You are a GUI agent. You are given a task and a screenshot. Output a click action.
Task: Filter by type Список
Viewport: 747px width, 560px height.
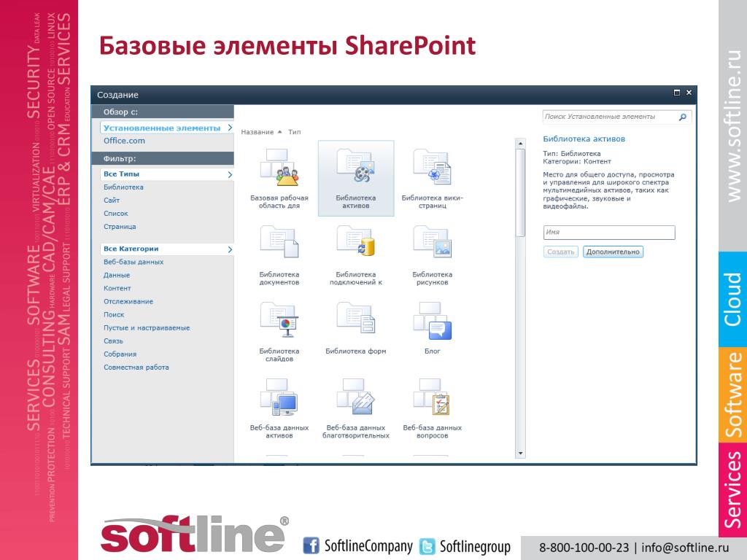pyautogui.click(x=116, y=214)
